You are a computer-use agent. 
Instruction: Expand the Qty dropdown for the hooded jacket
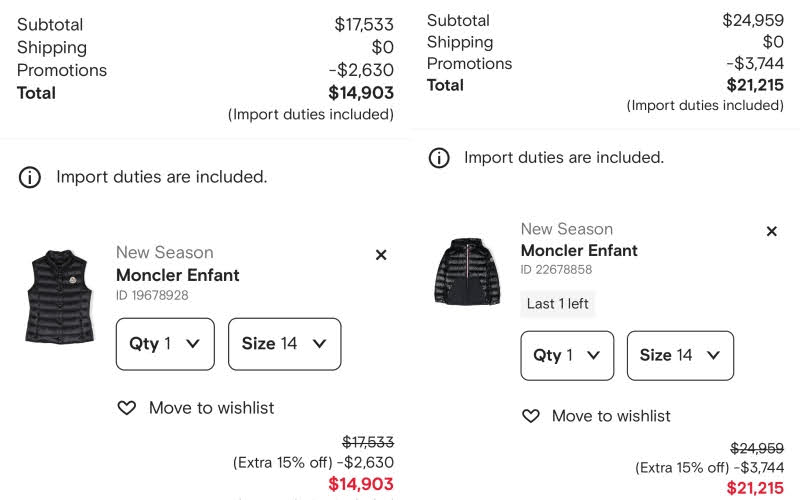(567, 355)
